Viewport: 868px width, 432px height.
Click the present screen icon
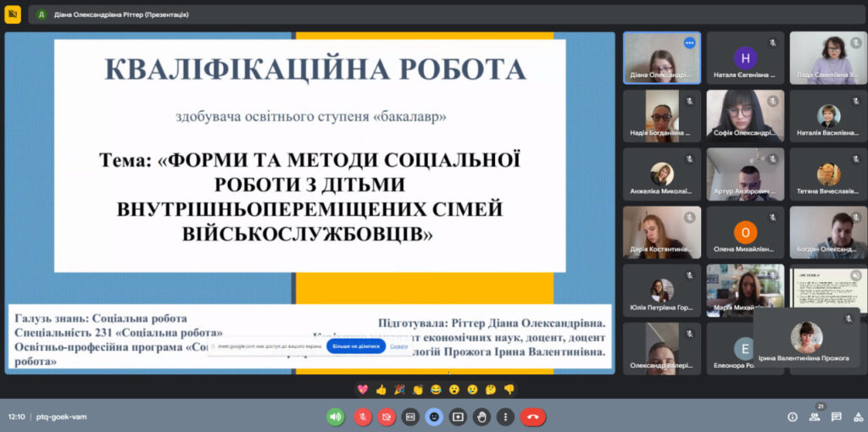coord(458,417)
